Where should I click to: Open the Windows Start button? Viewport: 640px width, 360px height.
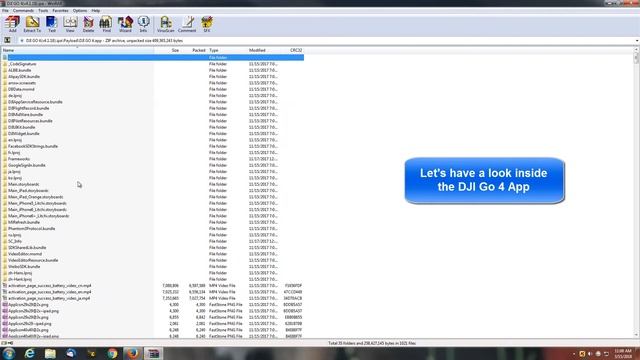point(8,353)
